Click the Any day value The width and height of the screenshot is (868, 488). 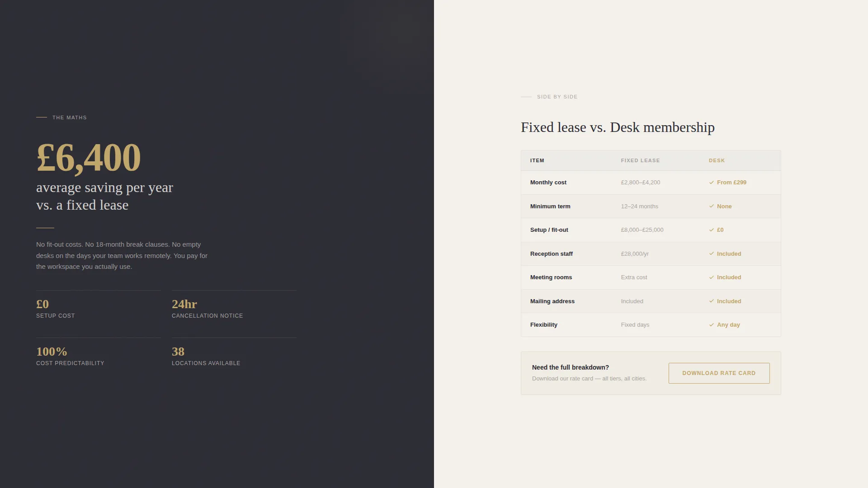tap(728, 325)
